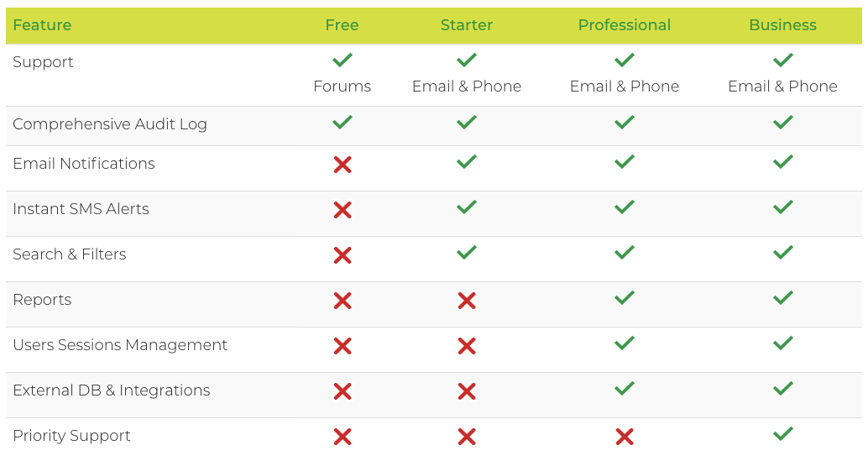Screen dimensions: 868x461
Task: Select the Business column header
Action: click(782, 25)
